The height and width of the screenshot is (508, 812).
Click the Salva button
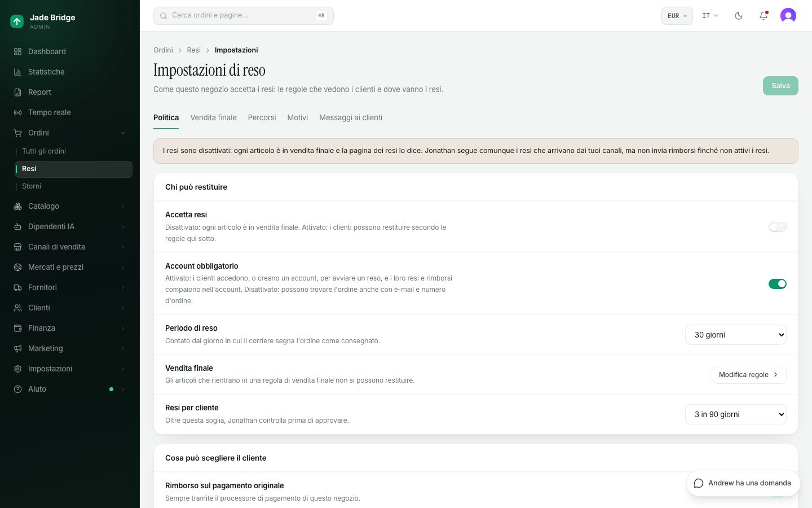point(780,86)
